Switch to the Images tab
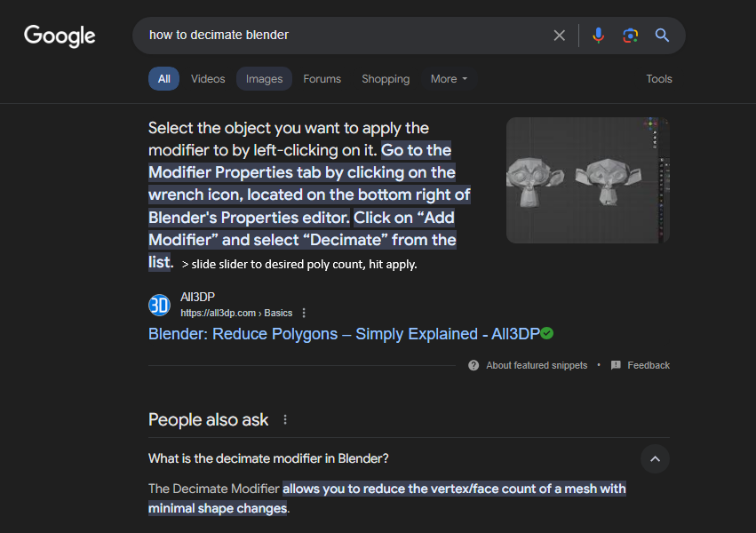The image size is (756, 533). tap(264, 79)
